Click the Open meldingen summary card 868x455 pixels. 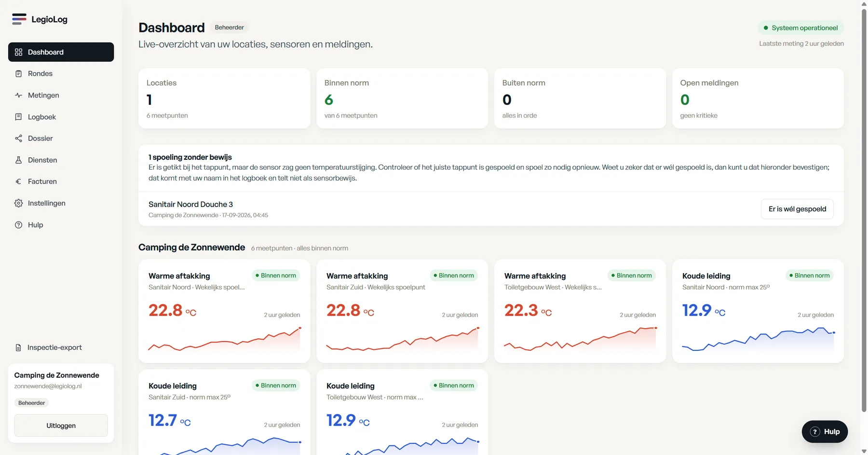[758, 98]
